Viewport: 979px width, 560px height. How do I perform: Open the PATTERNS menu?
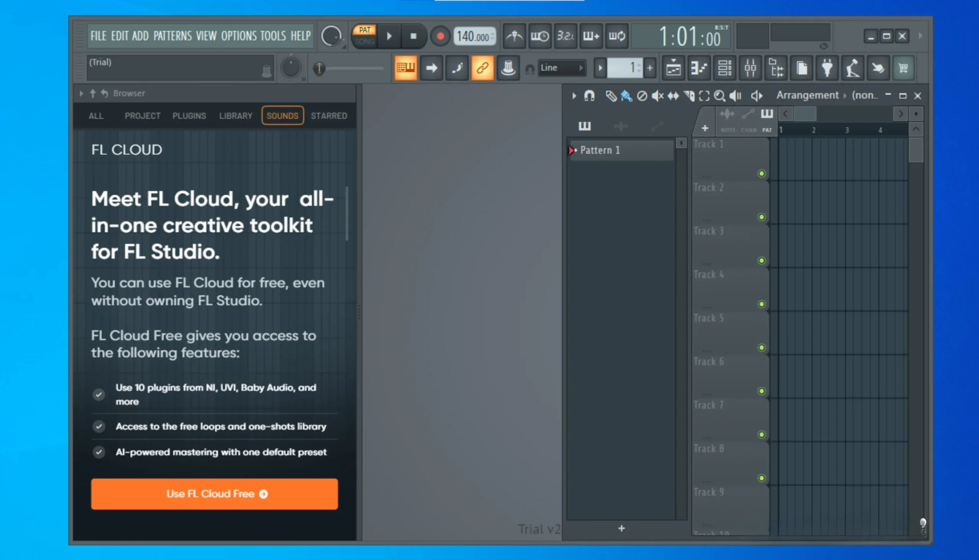[172, 36]
